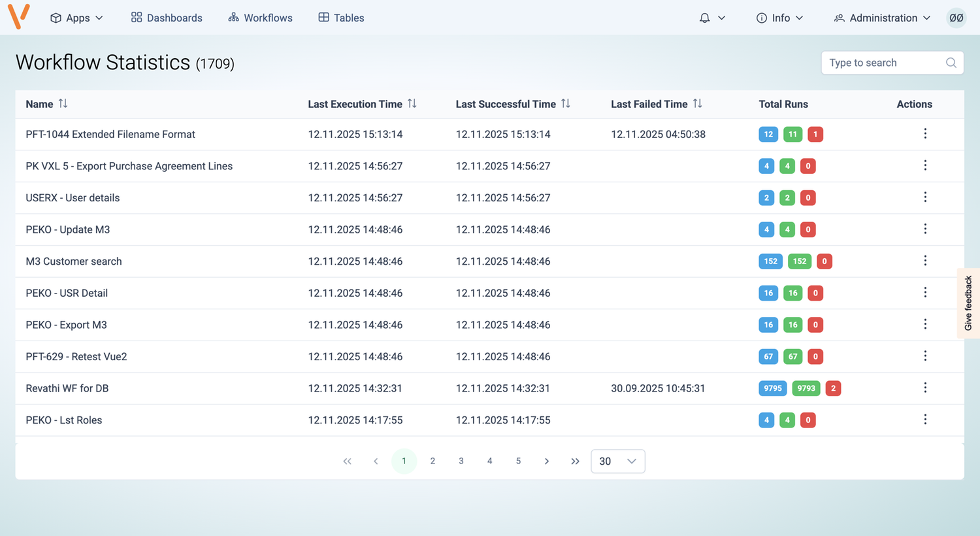980x536 pixels.
Task: Go to Dashboards
Action: [167, 18]
